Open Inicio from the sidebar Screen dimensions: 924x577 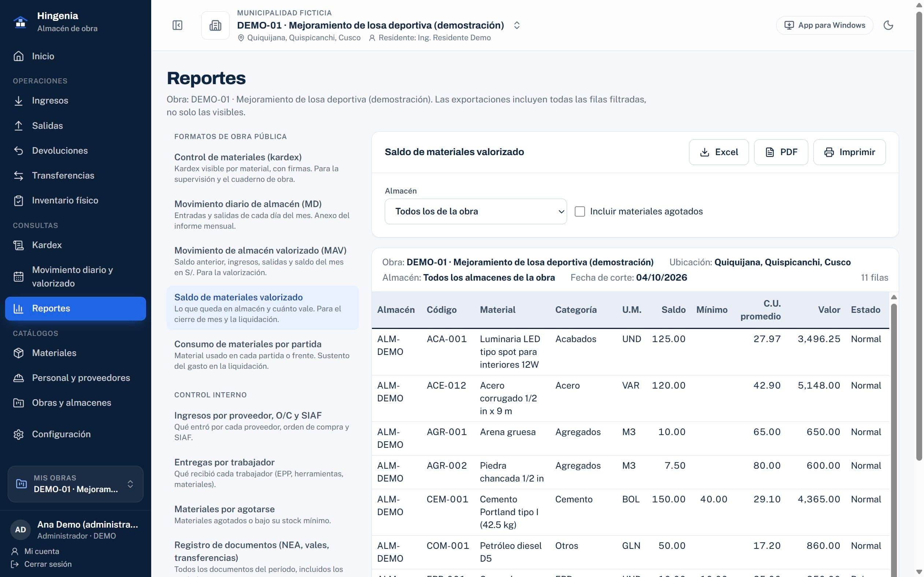coord(76,56)
